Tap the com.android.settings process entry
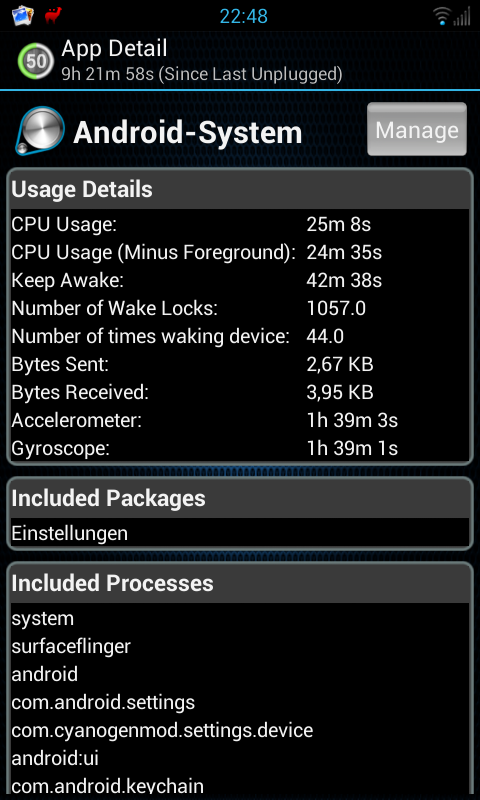The image size is (480, 800). [x=103, y=703]
